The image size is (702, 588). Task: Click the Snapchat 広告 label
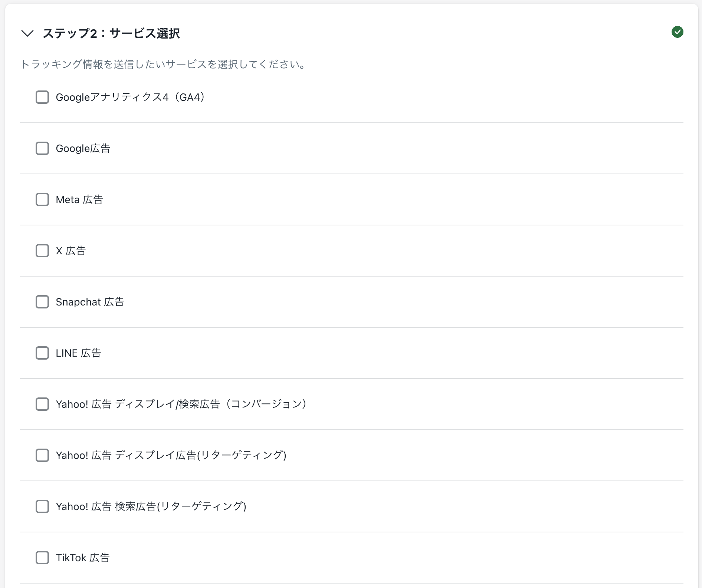90,302
